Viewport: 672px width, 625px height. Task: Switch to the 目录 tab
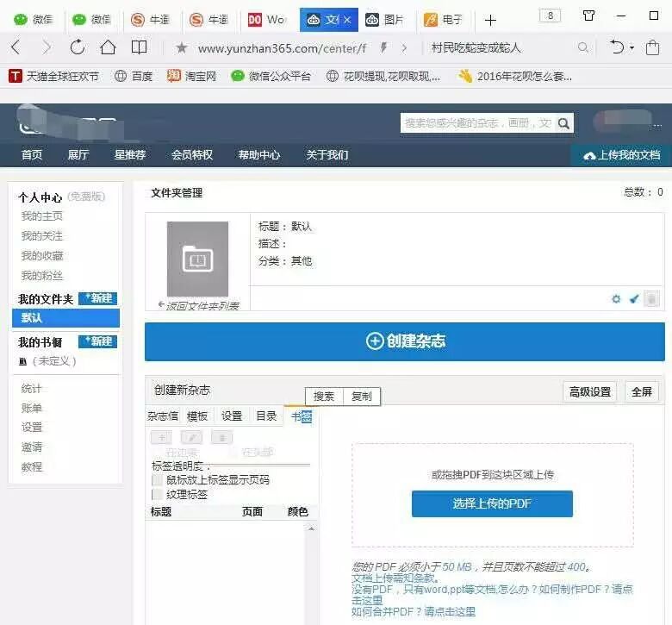tap(266, 416)
